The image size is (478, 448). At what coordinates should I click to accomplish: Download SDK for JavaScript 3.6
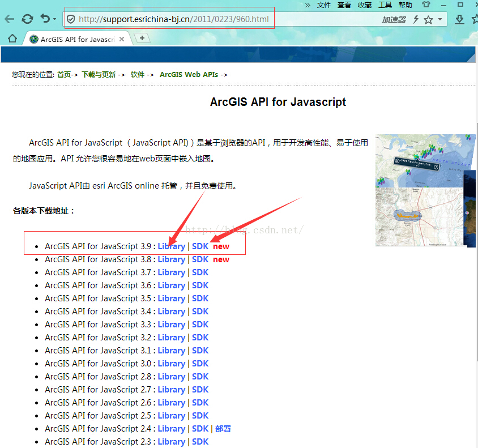[200, 285]
